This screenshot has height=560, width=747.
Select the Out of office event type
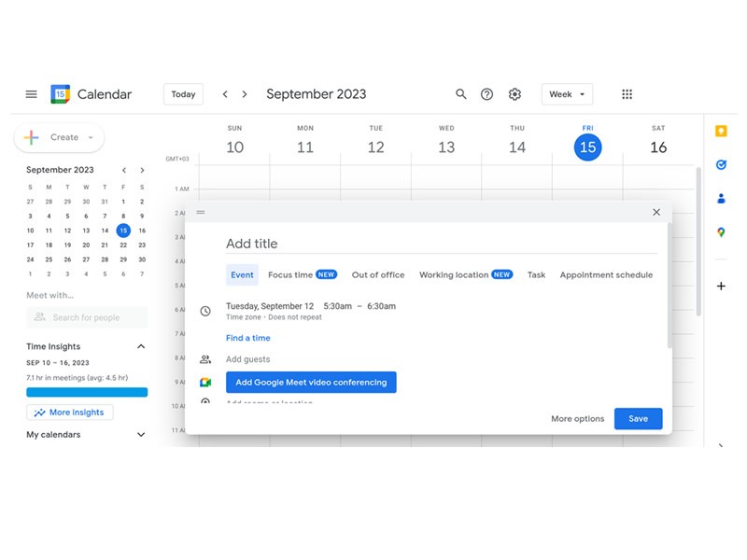pos(378,274)
